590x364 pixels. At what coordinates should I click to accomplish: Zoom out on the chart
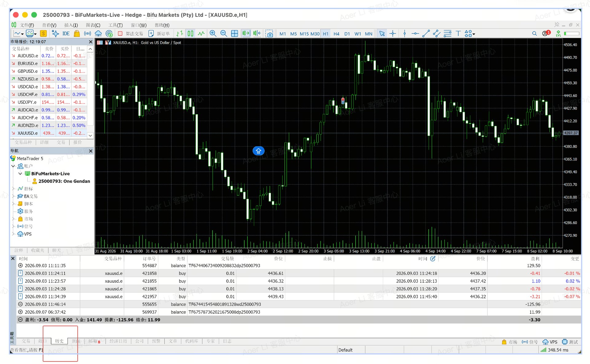click(x=224, y=33)
